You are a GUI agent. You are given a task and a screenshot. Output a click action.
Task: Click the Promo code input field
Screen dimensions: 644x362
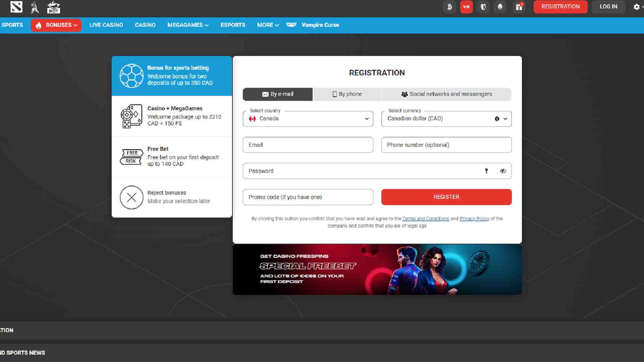[x=308, y=197]
